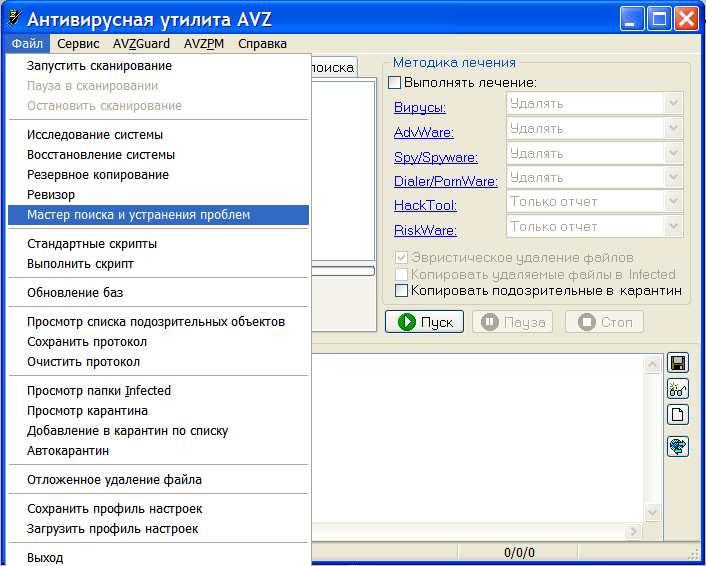The image size is (706, 566).
Task: Follow the Вирусы link
Action: [420, 108]
